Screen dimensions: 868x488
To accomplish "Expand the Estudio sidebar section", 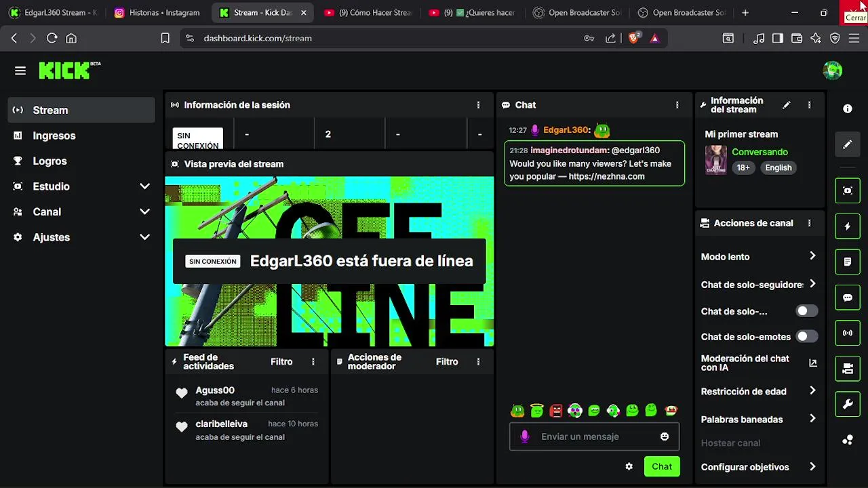I will (x=81, y=186).
